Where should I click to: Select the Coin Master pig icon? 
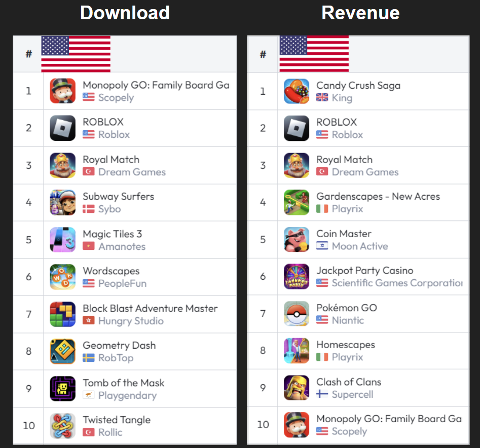pos(297,240)
